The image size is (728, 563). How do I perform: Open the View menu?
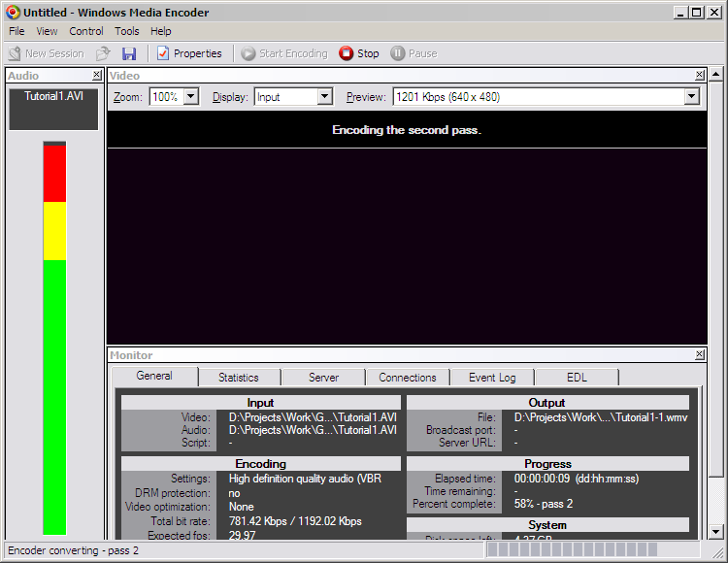pos(47,31)
